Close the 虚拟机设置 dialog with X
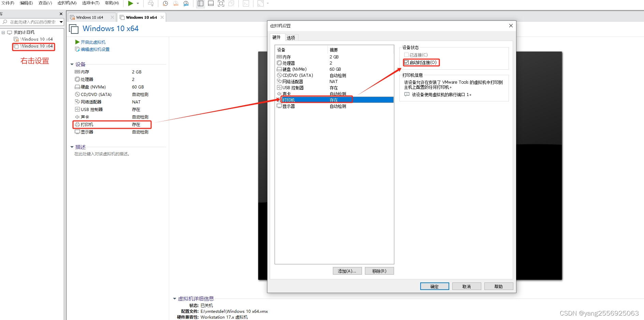 click(x=511, y=26)
